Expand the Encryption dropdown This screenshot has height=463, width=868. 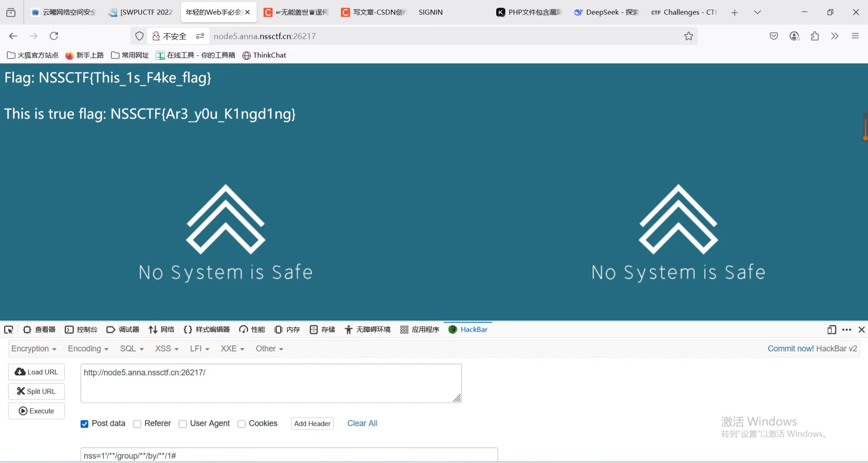34,348
